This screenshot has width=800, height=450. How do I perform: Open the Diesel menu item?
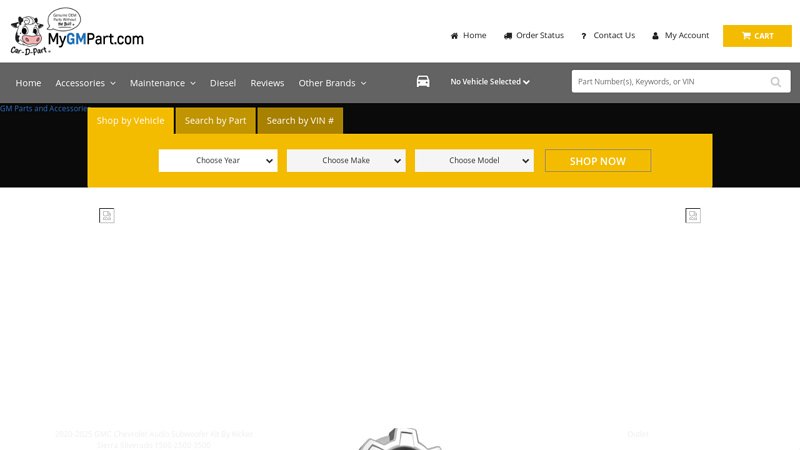223,83
